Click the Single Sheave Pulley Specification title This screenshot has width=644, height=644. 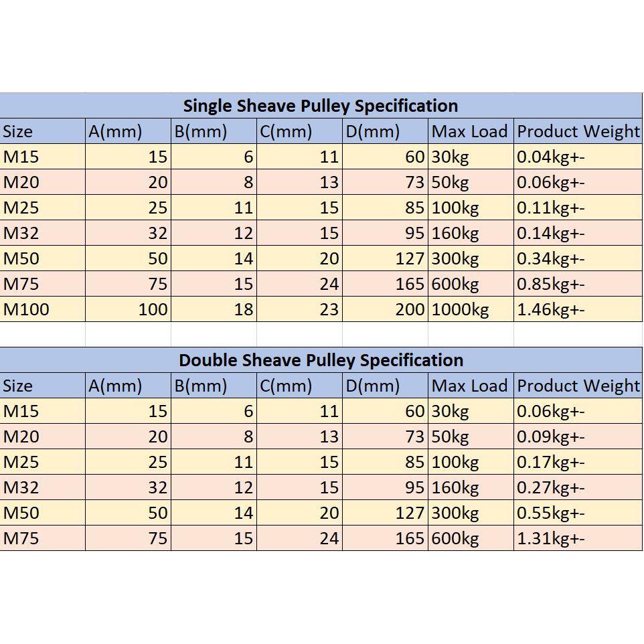321,106
